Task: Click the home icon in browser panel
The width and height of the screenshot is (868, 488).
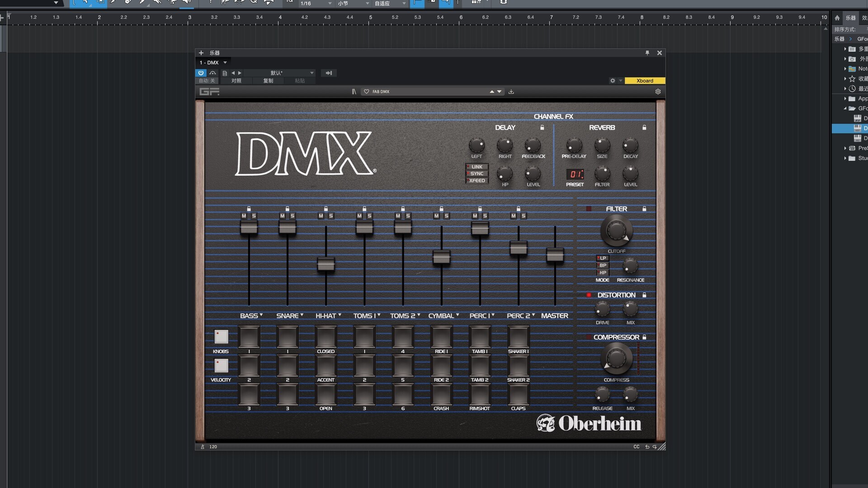Action: (837, 18)
